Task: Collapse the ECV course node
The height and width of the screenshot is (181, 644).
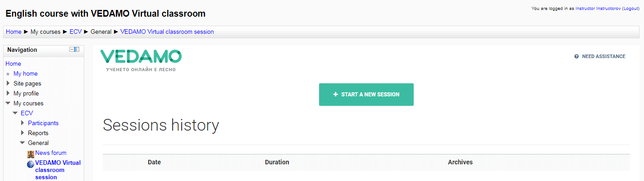Action: point(15,113)
